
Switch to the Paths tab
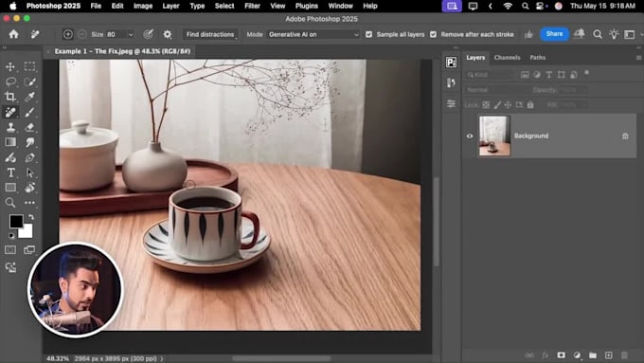coord(537,58)
